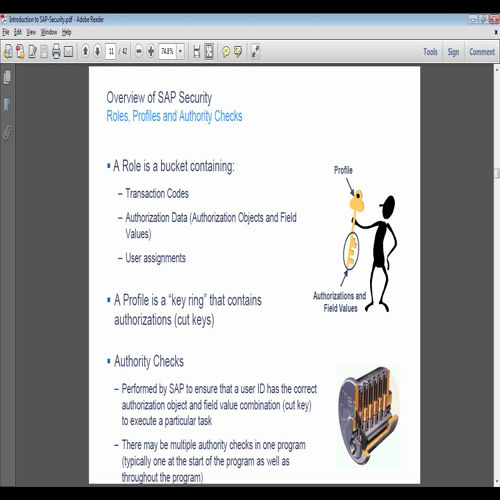Show attachments paperclip panel in sidebar
500x500 pixels.
[x=7, y=133]
